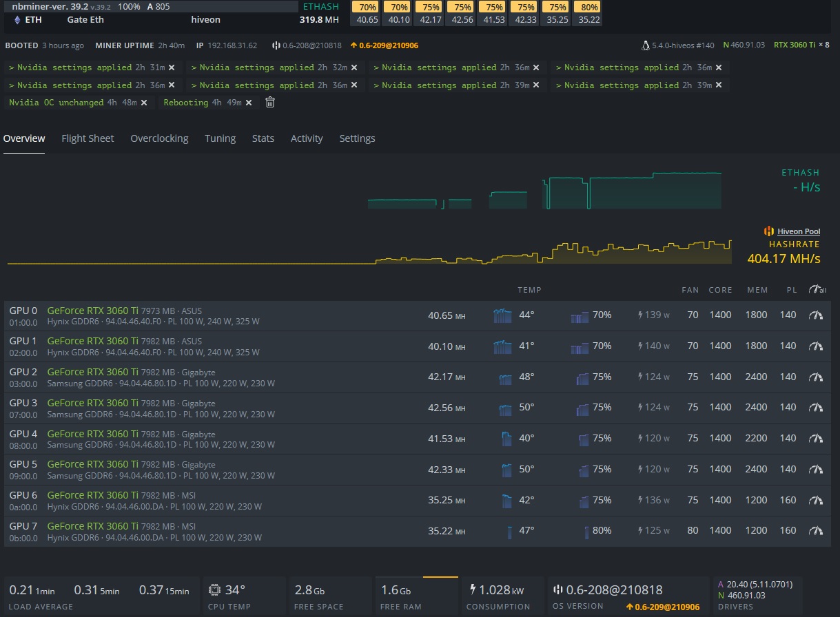Go to the Tuning tab
The height and width of the screenshot is (617, 840).
click(x=220, y=138)
